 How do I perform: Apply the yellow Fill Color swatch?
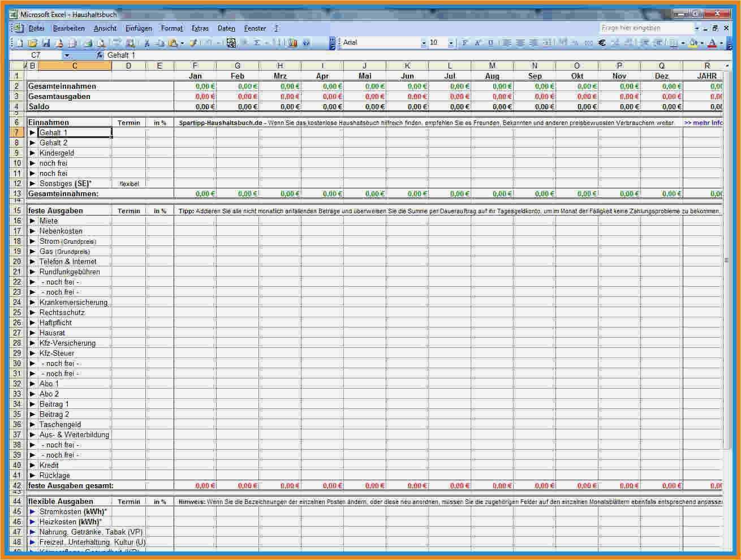tap(693, 42)
